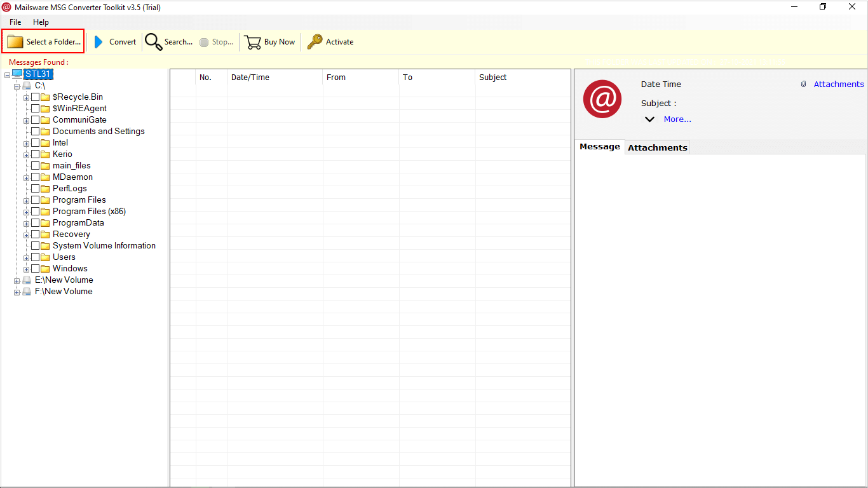Click the Buy Now shopping cart icon
868x488 pixels.
point(253,42)
